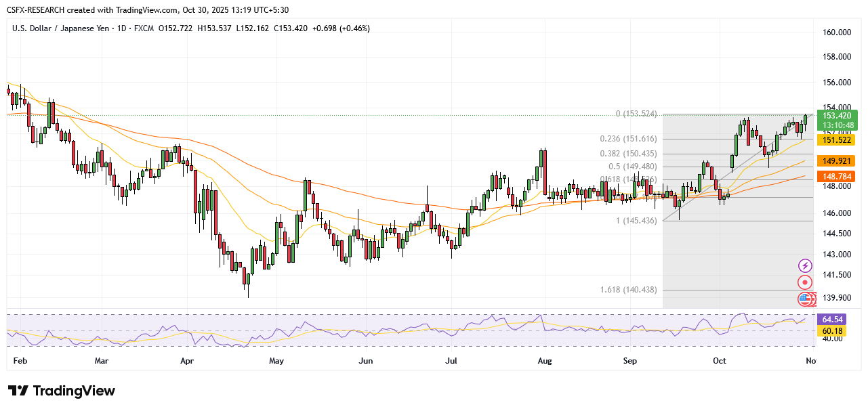
Task: Click the Aug label on the time axis
Action: point(543,361)
